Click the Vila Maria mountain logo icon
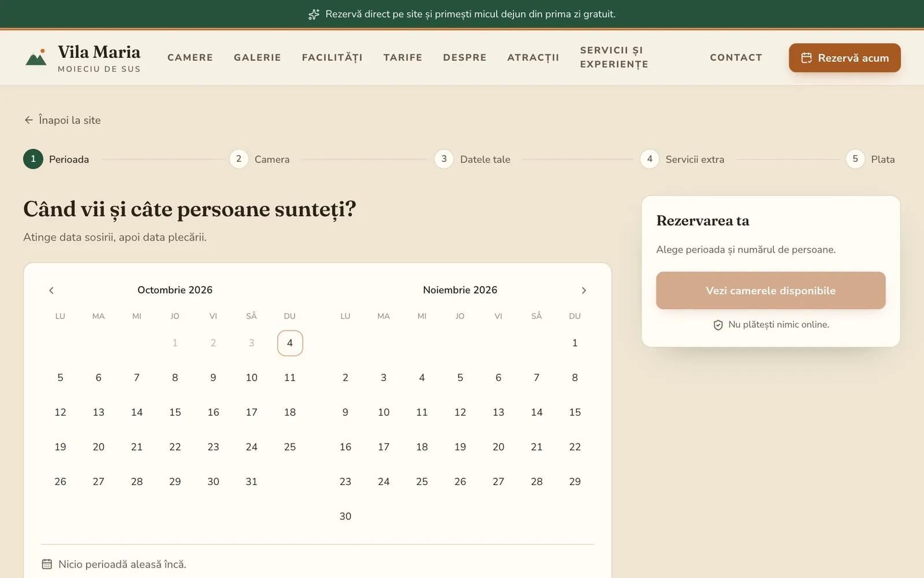 click(36, 57)
